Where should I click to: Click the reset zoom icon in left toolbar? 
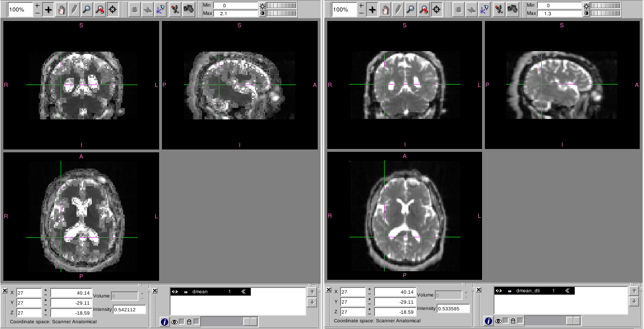click(100, 10)
